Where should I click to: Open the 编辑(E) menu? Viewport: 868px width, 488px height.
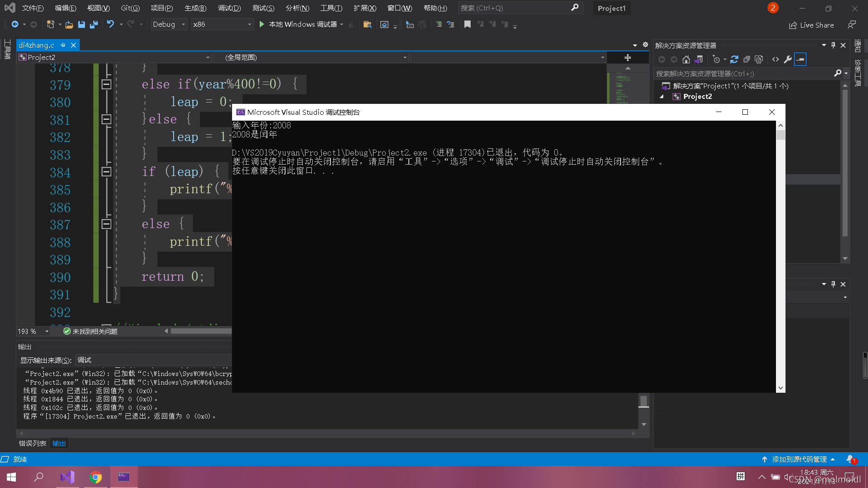[x=66, y=8]
